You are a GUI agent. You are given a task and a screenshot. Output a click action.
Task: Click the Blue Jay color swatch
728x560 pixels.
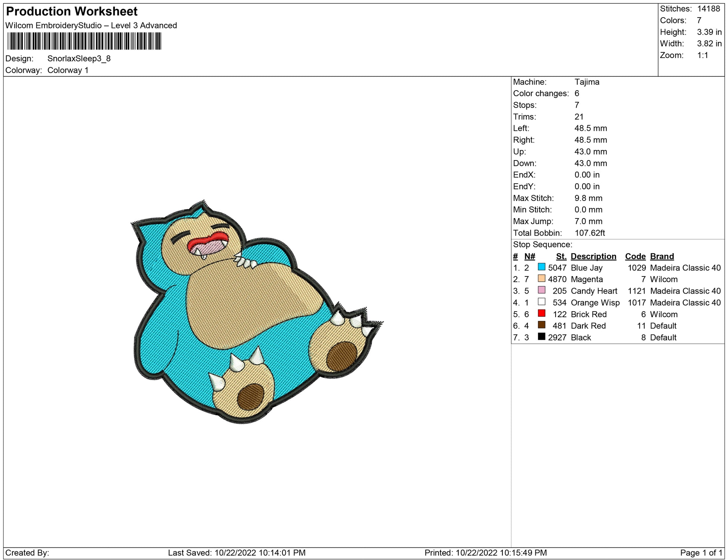(541, 267)
